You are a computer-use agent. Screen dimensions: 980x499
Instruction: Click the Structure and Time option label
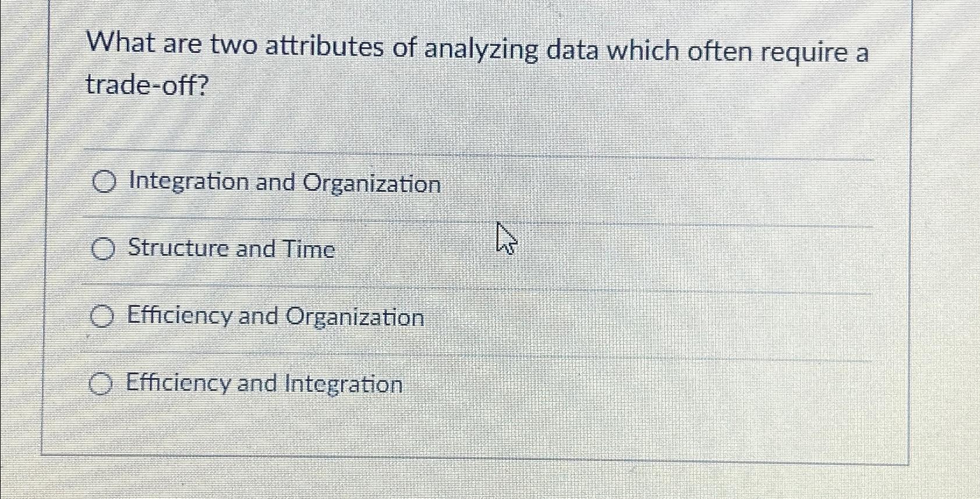pos(231,249)
